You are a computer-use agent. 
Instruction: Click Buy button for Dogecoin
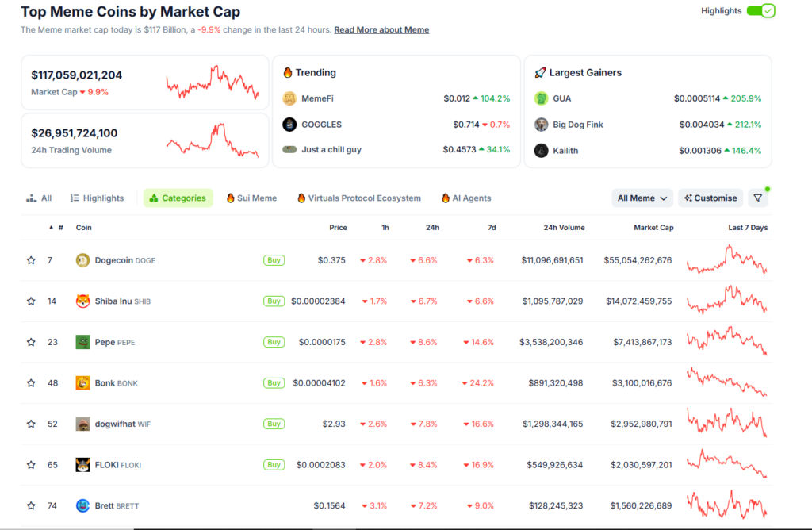click(274, 260)
